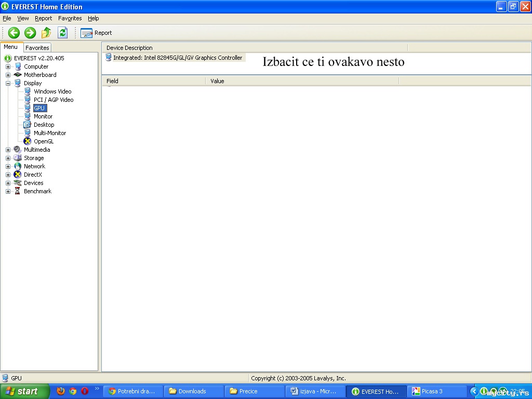Switch to the Favorites tab
This screenshot has width=532, height=399.
[x=37, y=48]
